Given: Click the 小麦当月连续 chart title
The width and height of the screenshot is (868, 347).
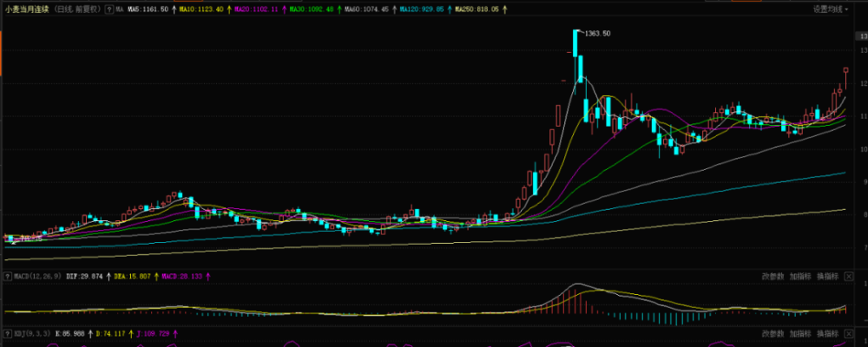Looking at the screenshot, I should click(x=27, y=10).
